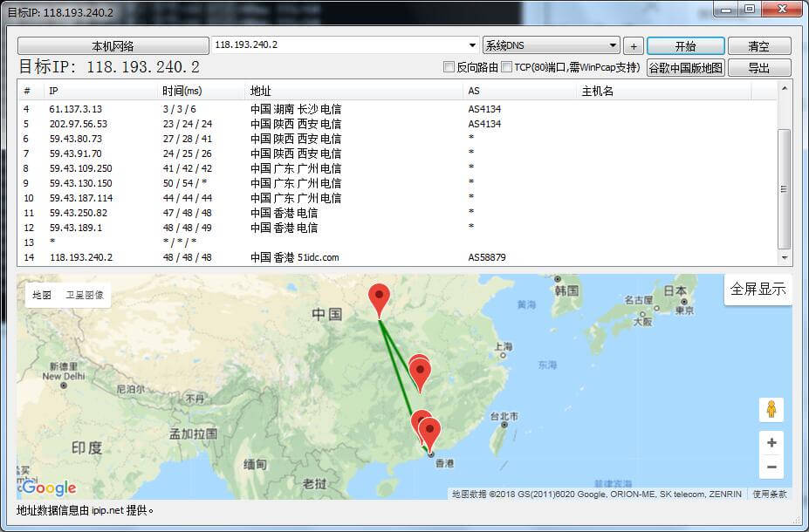The width and height of the screenshot is (809, 532).
Task: Click the 开始 button to start tracing
Action: 685,46
